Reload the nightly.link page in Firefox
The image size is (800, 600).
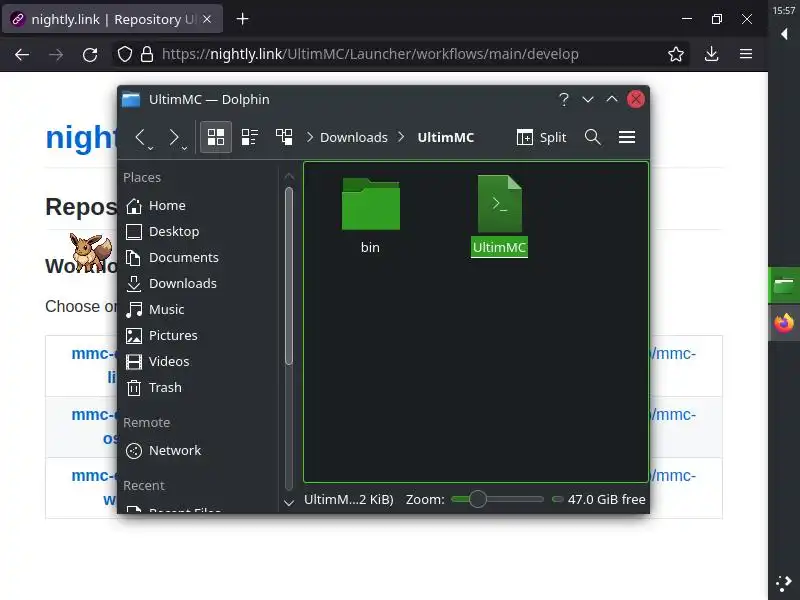coord(90,54)
